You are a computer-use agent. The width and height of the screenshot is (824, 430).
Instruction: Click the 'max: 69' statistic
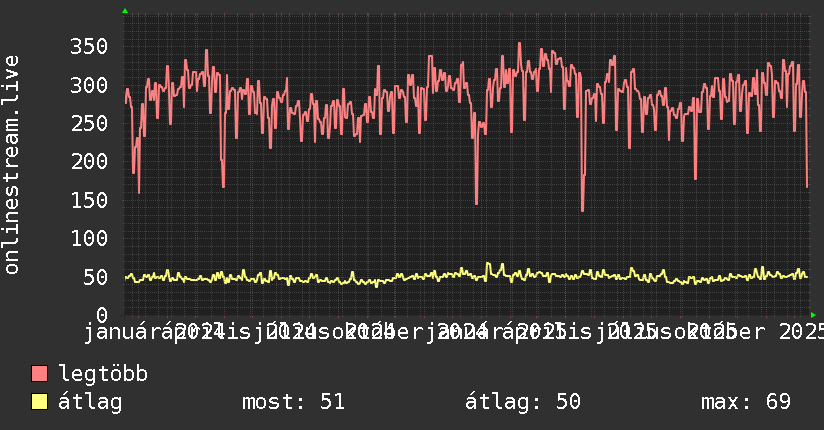(746, 402)
